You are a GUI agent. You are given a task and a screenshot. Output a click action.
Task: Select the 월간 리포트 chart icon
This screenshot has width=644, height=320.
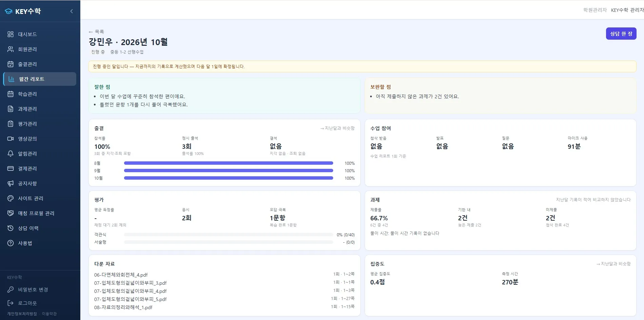click(11, 79)
